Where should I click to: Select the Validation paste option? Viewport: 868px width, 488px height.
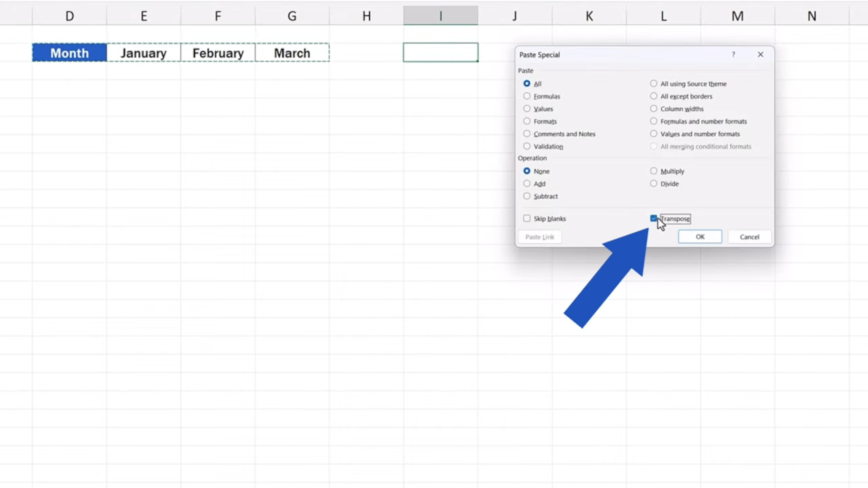pyautogui.click(x=527, y=146)
